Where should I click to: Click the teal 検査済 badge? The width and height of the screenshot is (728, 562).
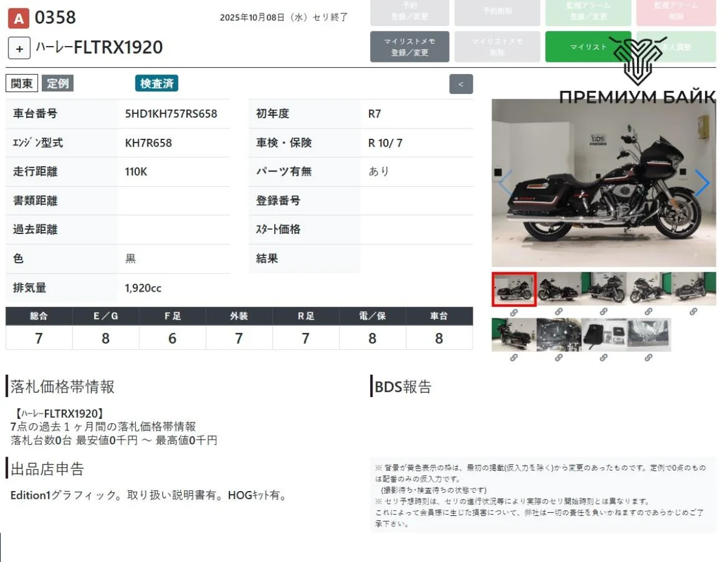tap(157, 84)
